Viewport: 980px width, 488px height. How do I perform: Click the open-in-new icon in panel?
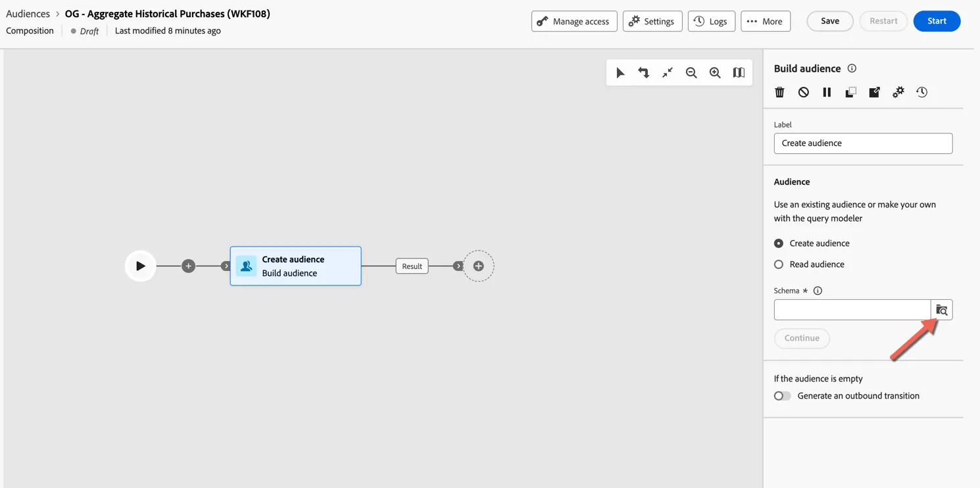(874, 92)
